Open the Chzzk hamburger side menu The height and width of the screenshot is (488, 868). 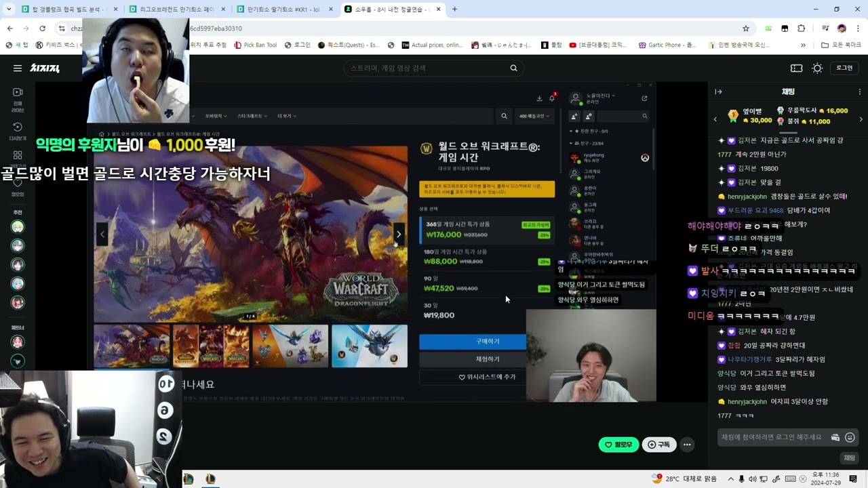click(x=17, y=68)
